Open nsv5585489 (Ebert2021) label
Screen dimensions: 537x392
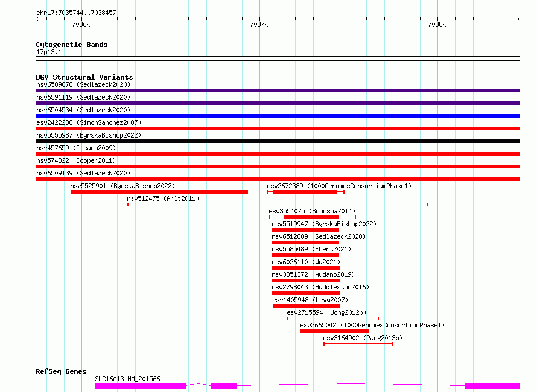click(x=311, y=249)
